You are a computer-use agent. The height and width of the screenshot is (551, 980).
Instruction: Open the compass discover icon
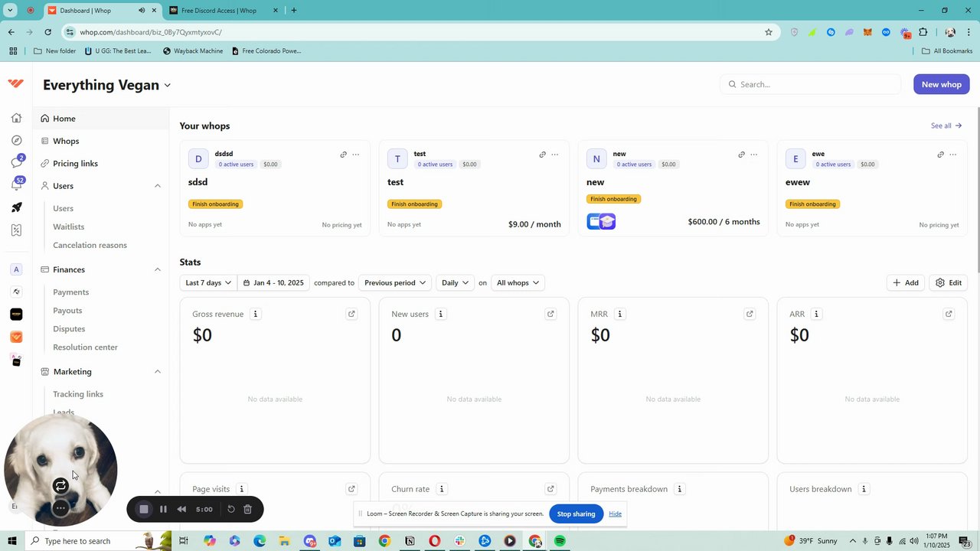16,140
